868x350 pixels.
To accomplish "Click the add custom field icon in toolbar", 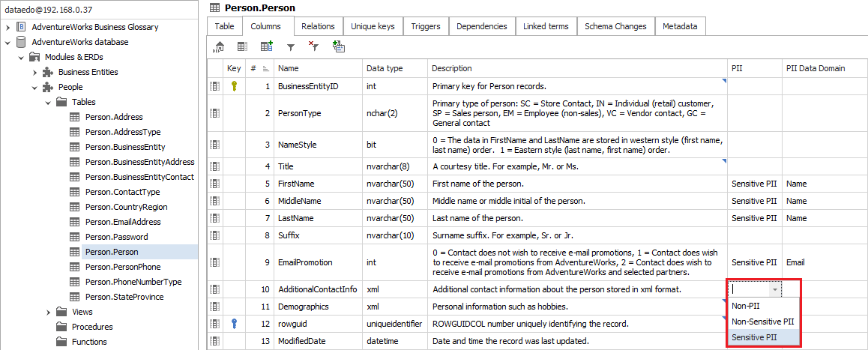I will 339,46.
